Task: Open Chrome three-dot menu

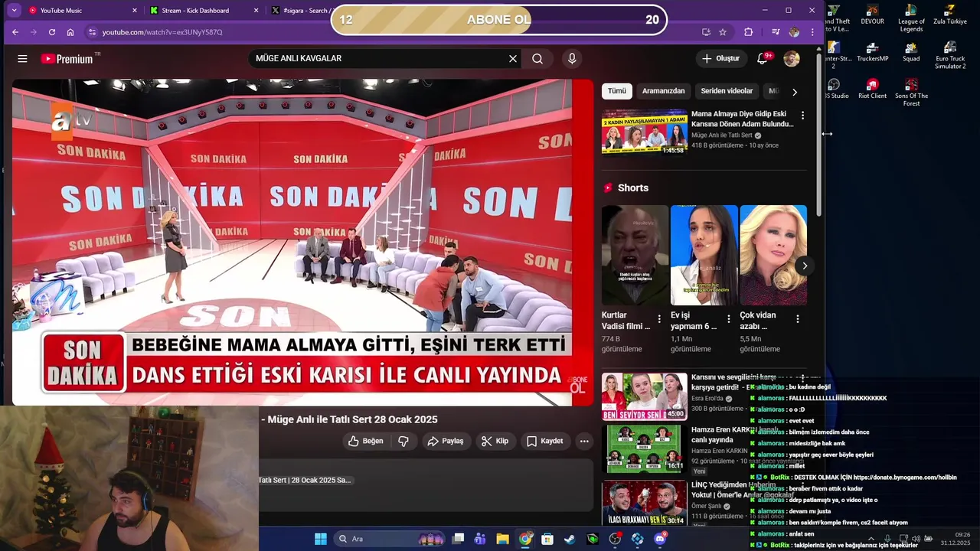Action: [x=812, y=32]
